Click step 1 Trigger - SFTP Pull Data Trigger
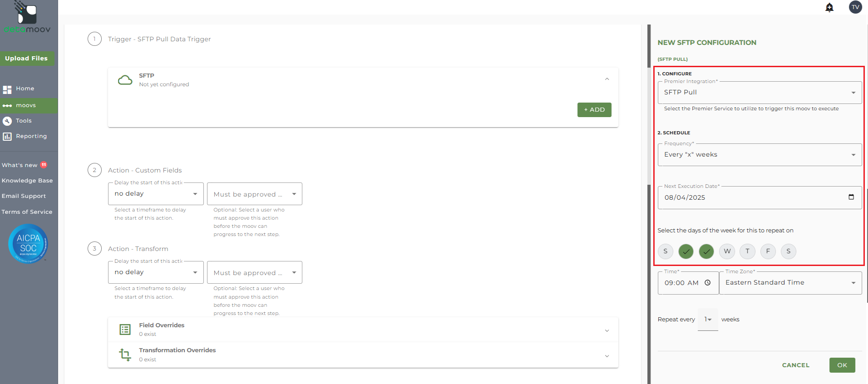 [x=159, y=39]
